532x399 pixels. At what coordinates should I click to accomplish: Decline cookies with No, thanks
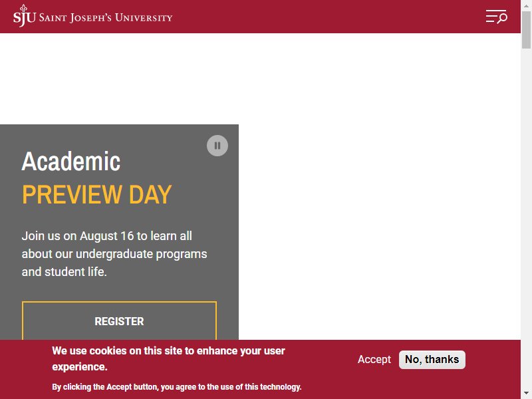tap(432, 359)
